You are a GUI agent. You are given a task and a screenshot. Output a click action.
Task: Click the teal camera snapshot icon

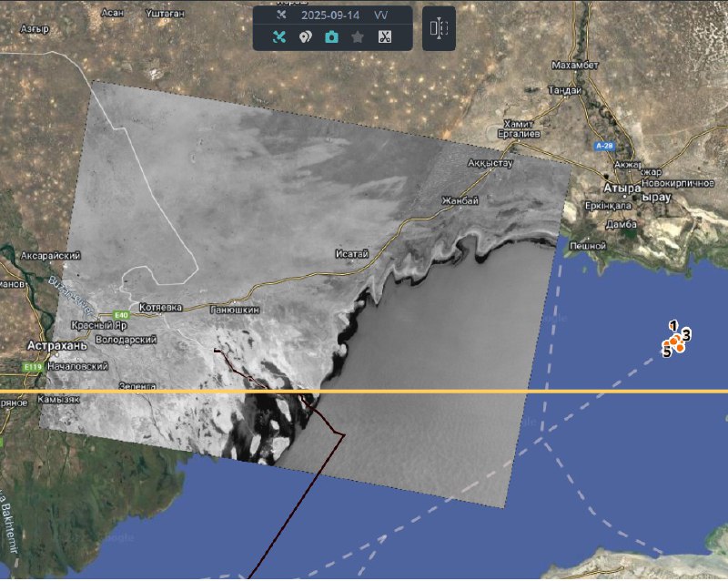point(332,37)
